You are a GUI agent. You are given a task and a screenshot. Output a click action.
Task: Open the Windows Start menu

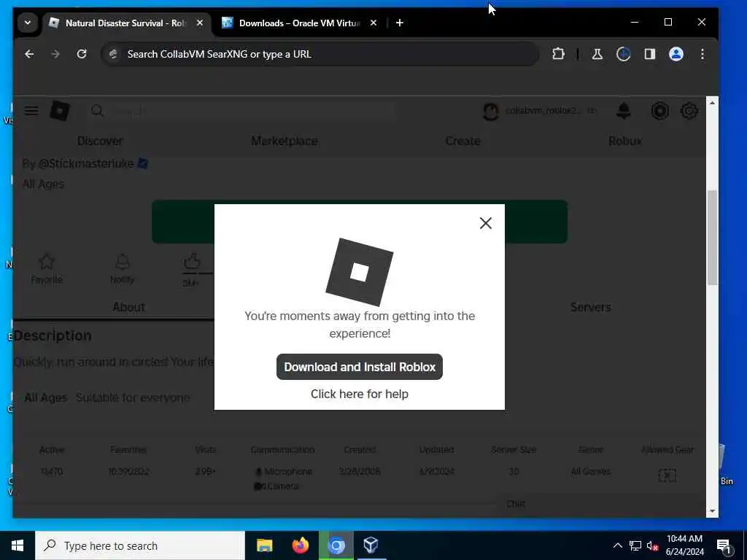tap(18, 545)
